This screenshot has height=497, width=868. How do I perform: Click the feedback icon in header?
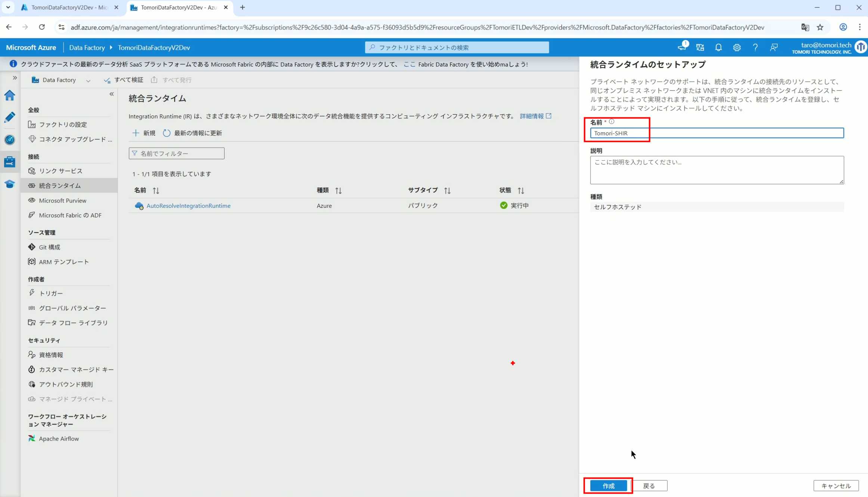[x=774, y=47]
